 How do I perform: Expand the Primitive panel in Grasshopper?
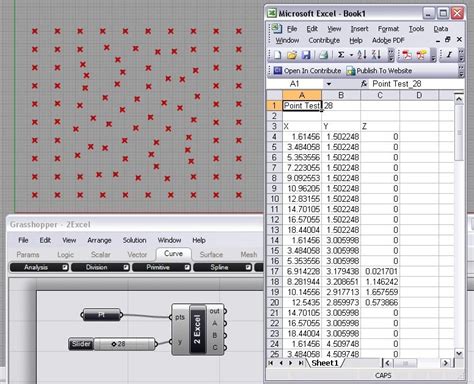tap(187, 267)
